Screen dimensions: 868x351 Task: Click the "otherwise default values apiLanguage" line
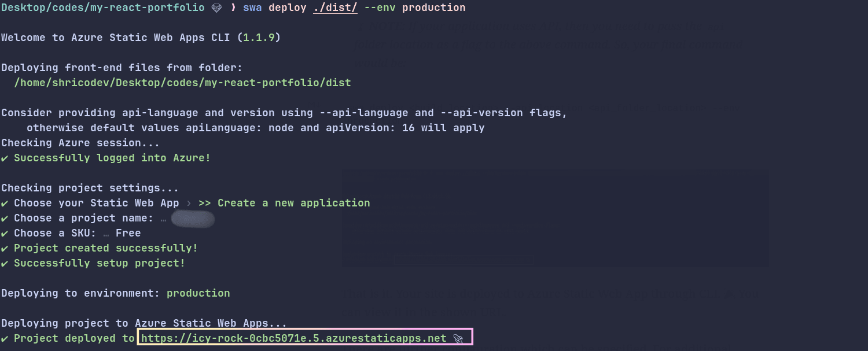point(255,128)
